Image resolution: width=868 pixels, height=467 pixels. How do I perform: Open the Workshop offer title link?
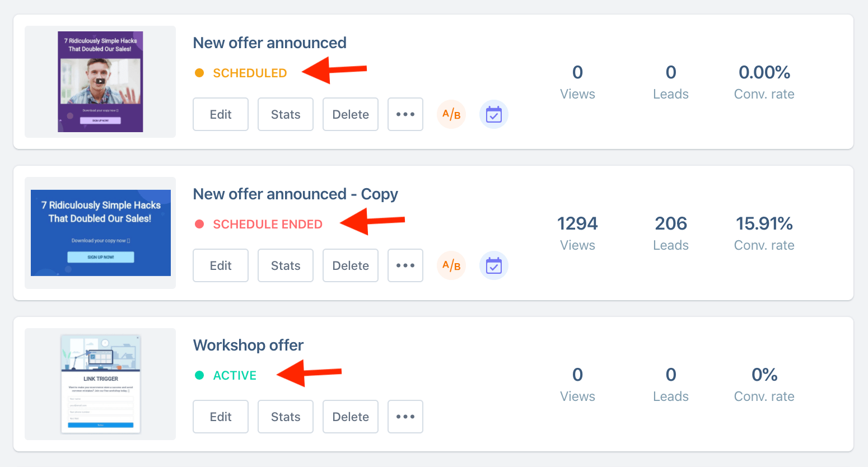coord(249,345)
